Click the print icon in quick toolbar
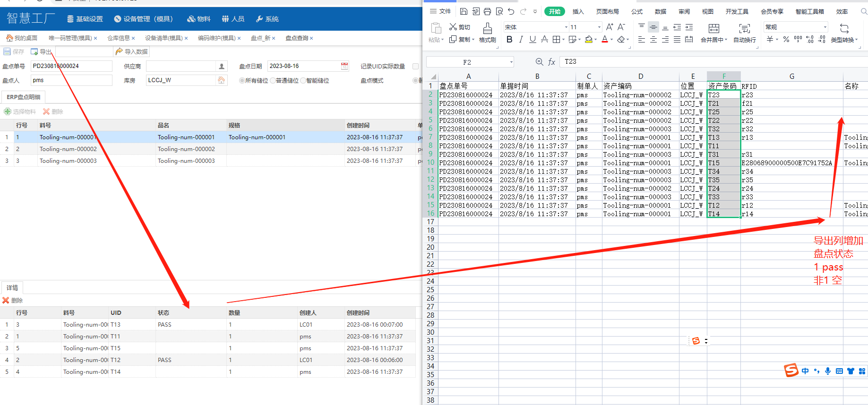This screenshot has width=868, height=405. click(x=487, y=11)
